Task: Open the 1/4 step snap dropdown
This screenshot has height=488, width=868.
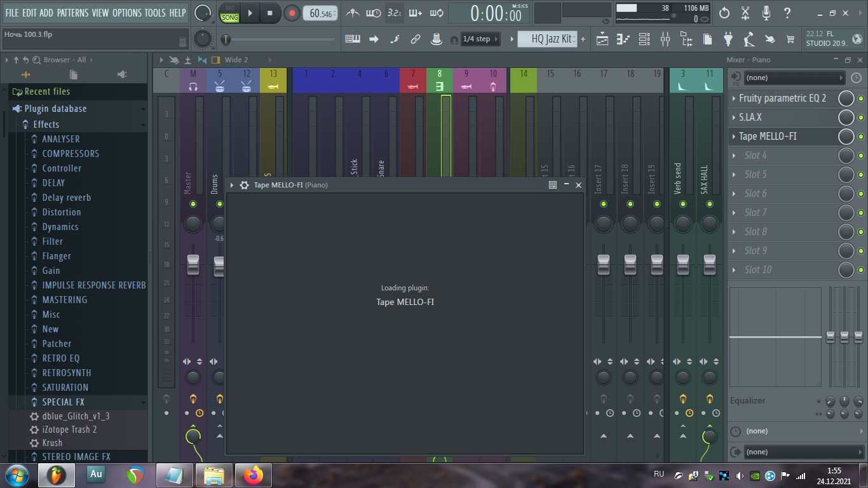Action: pos(480,39)
